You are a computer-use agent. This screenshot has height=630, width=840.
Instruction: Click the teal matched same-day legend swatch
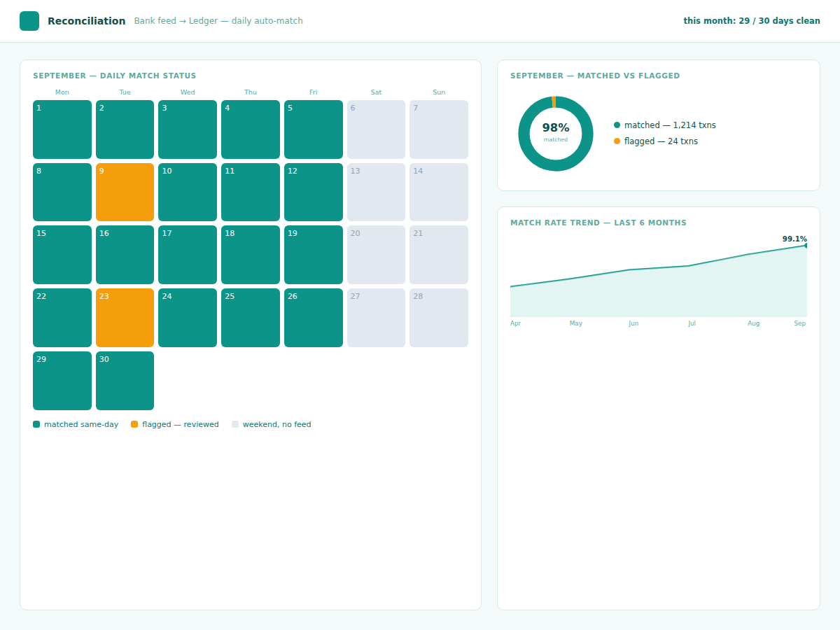(36, 424)
